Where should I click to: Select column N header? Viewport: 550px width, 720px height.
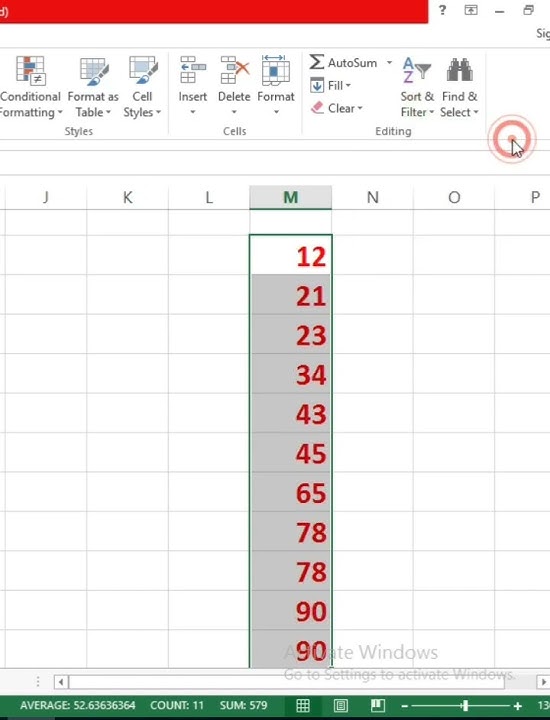372,197
